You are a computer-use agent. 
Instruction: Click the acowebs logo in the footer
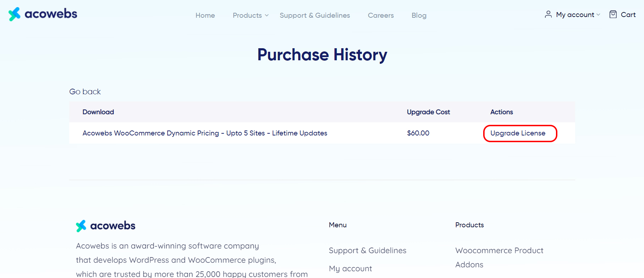[105, 226]
